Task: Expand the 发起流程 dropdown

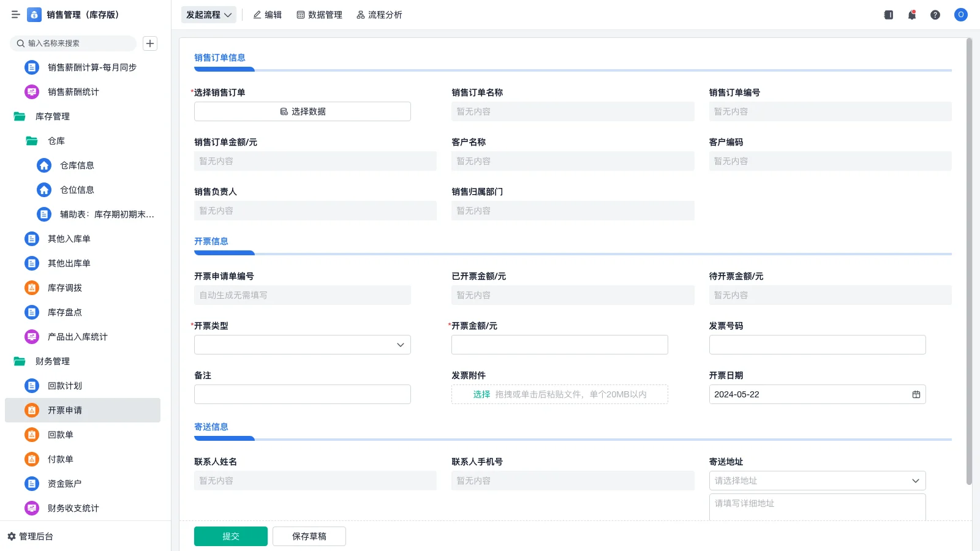Action: 208,15
